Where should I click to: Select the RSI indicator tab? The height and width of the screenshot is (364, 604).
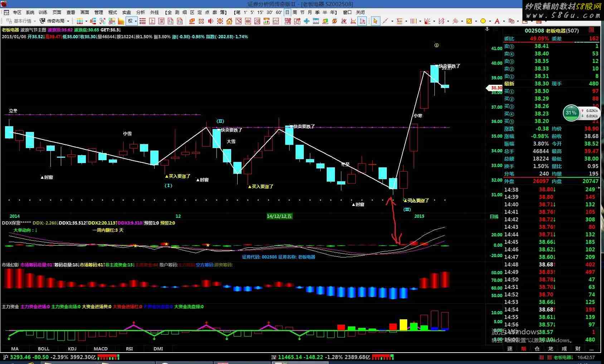coord(129,349)
